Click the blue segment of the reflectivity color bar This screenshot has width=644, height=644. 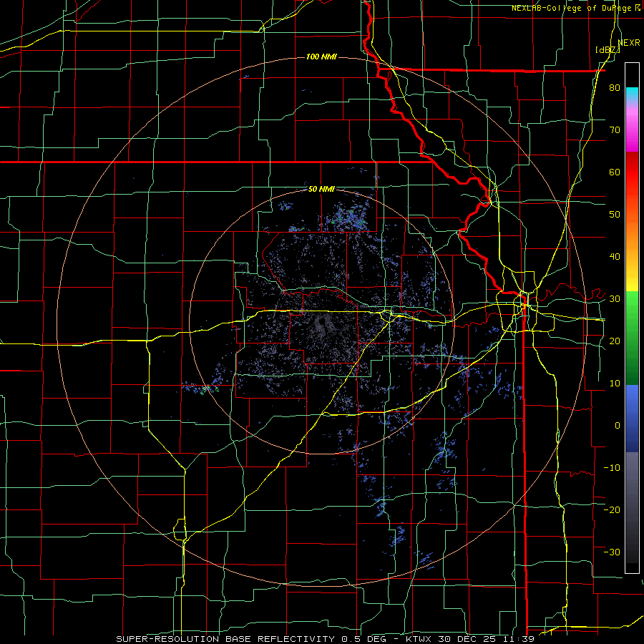coord(632,419)
